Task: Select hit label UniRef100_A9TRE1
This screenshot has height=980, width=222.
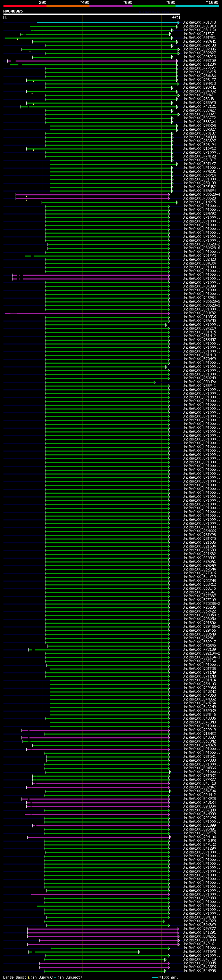Action: 199,38
